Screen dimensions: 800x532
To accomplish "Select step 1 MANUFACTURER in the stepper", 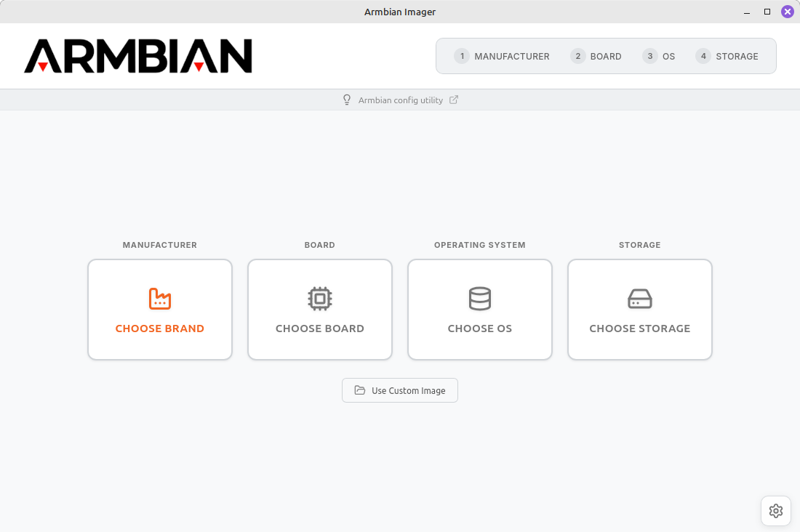I will coord(502,56).
